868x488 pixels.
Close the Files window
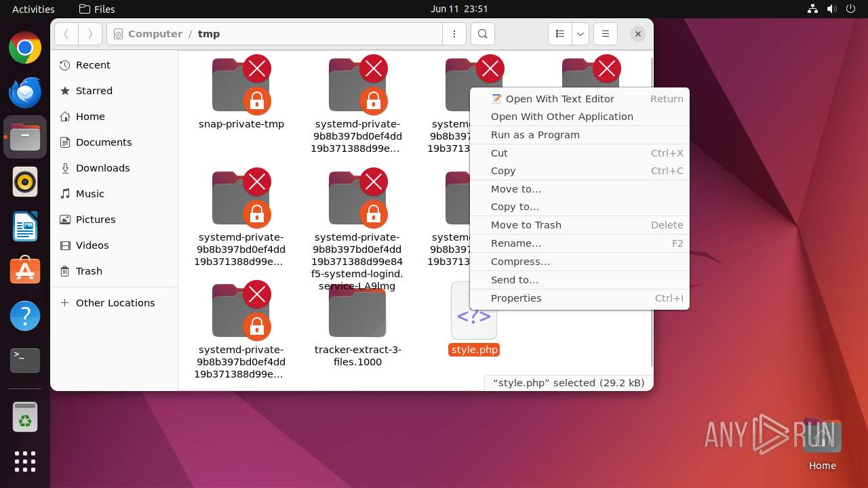coord(637,34)
